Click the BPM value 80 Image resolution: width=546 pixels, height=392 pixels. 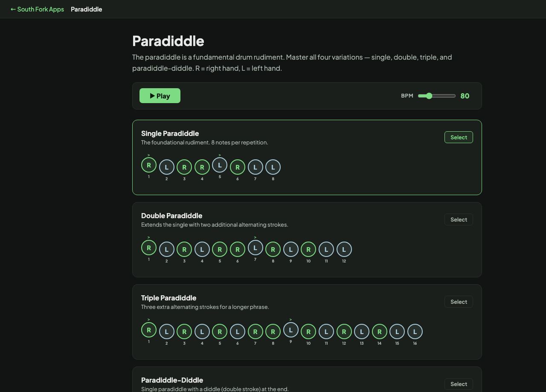465,96
